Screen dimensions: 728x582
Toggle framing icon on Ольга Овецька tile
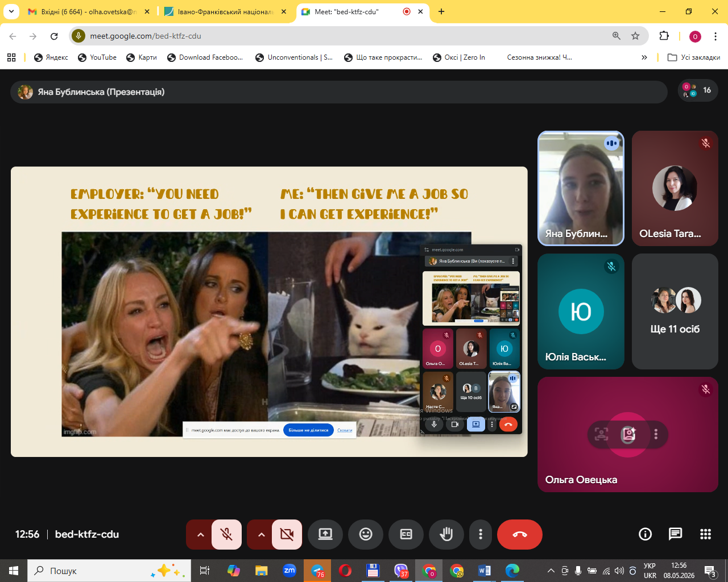click(601, 434)
